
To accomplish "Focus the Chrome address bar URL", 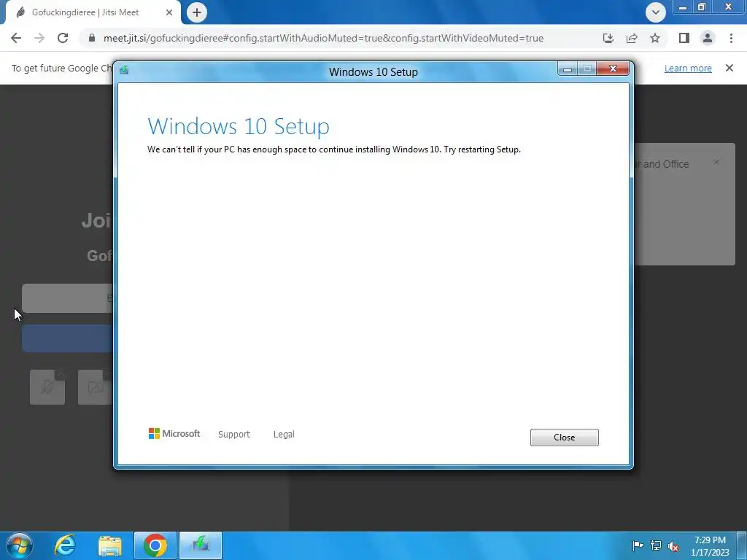I will pos(323,38).
